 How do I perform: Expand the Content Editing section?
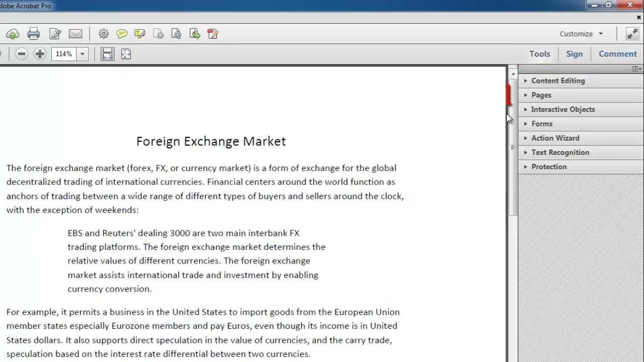click(x=581, y=80)
